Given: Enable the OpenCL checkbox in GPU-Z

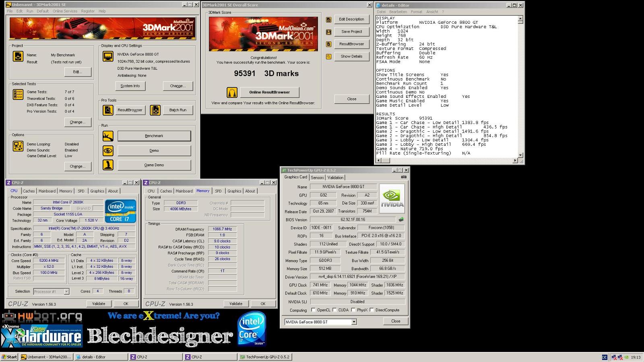Looking at the screenshot, I should coord(313,310).
